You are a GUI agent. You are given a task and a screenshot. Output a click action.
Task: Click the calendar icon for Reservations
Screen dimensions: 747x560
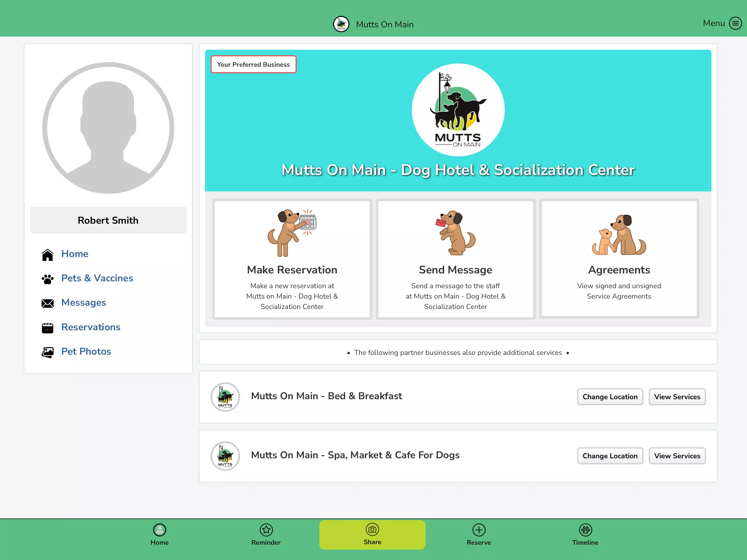tap(48, 328)
